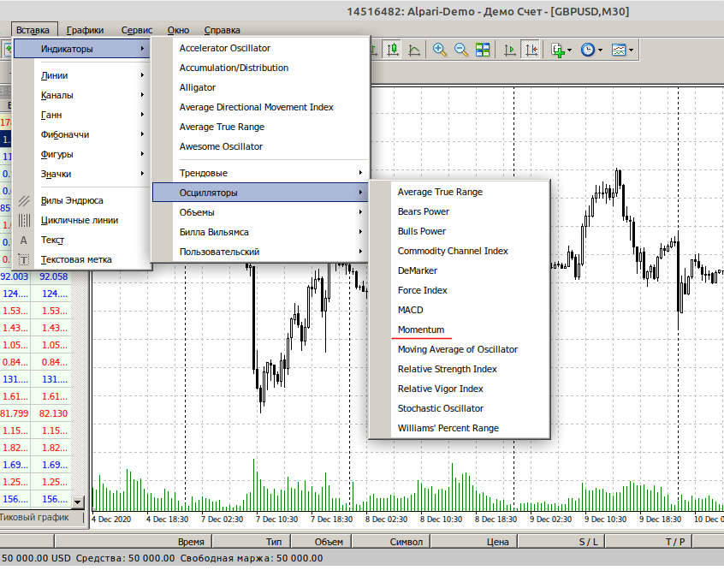This screenshot has width=724, height=588.
Task: Click the Zoom Out magnifier icon
Action: 461,50
